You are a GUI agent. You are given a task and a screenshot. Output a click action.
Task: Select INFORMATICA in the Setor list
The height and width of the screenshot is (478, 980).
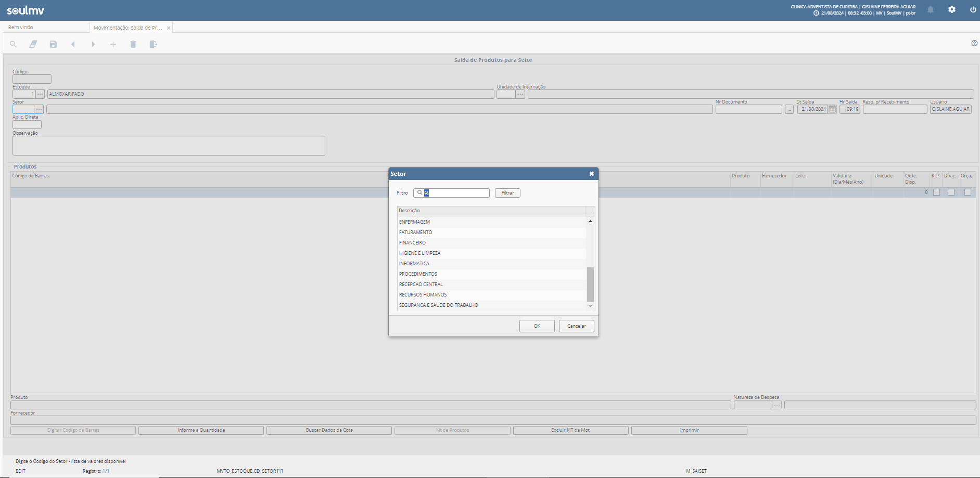tap(492, 264)
